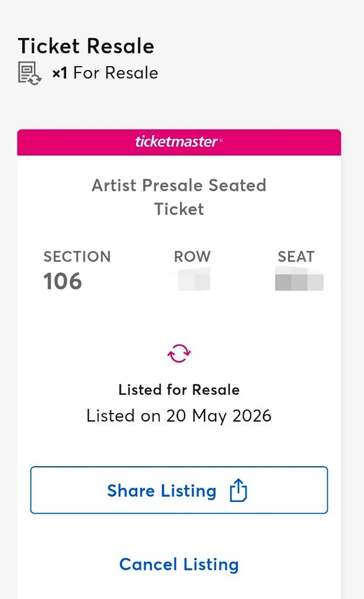Viewport: 364px width, 599px height.
Task: Click Listed on 20 May 2026 date
Action: (x=179, y=416)
